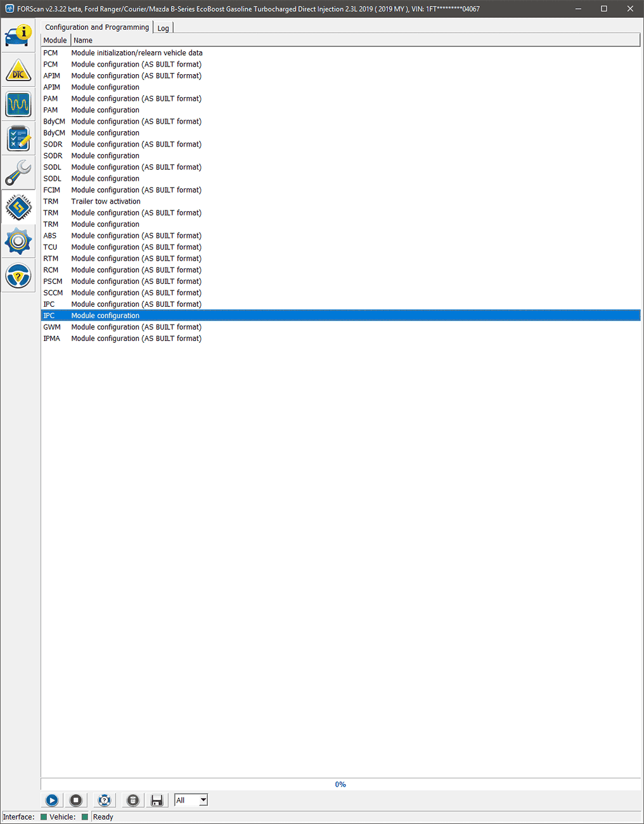Screen dimensions: 644x824
Task: Select TRM Trailer tow activation row
Action: click(x=341, y=202)
